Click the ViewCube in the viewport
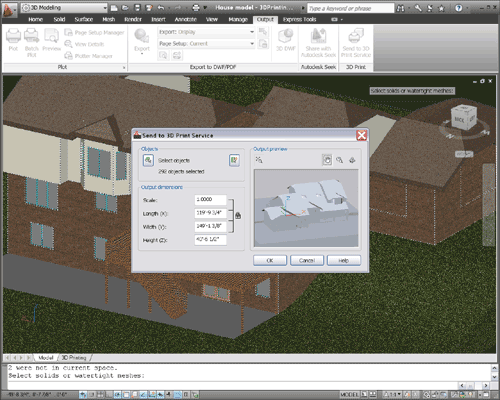 pyautogui.click(x=463, y=117)
